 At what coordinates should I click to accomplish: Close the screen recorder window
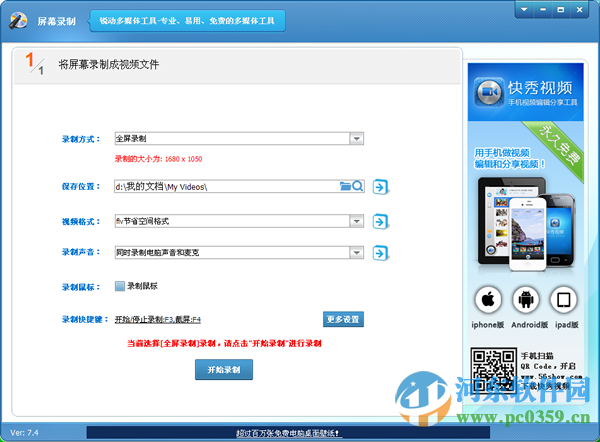(579, 10)
